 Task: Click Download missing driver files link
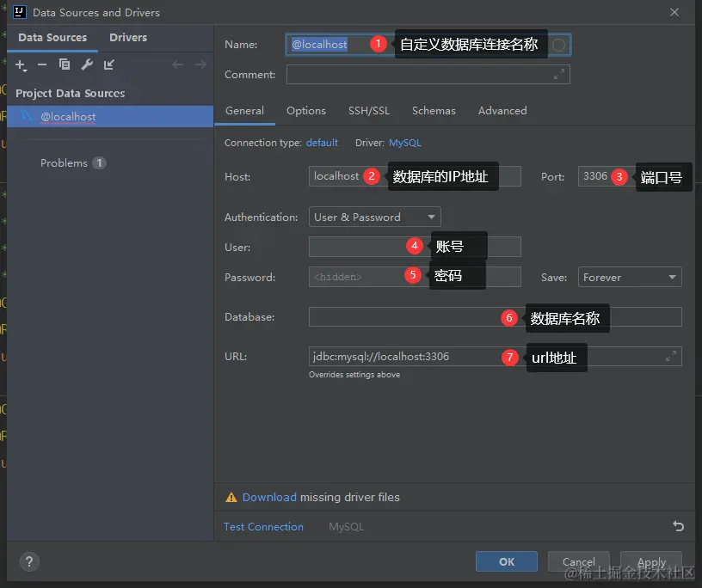269,497
